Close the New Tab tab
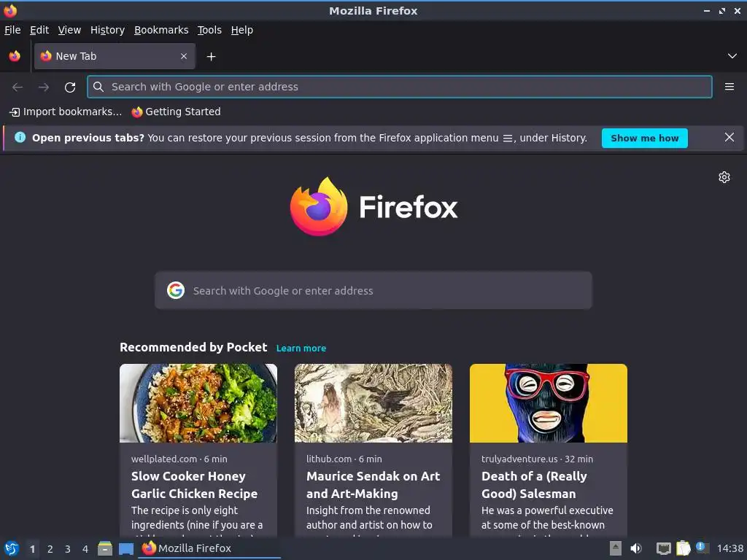 tap(184, 56)
